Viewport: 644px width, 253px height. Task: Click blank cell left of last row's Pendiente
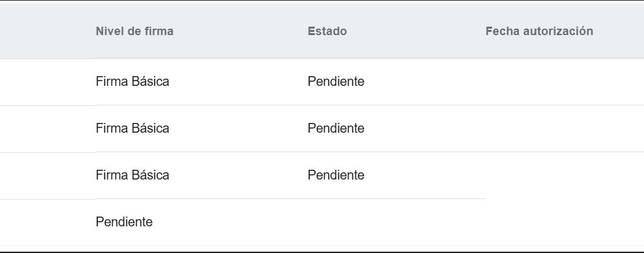tap(47, 222)
